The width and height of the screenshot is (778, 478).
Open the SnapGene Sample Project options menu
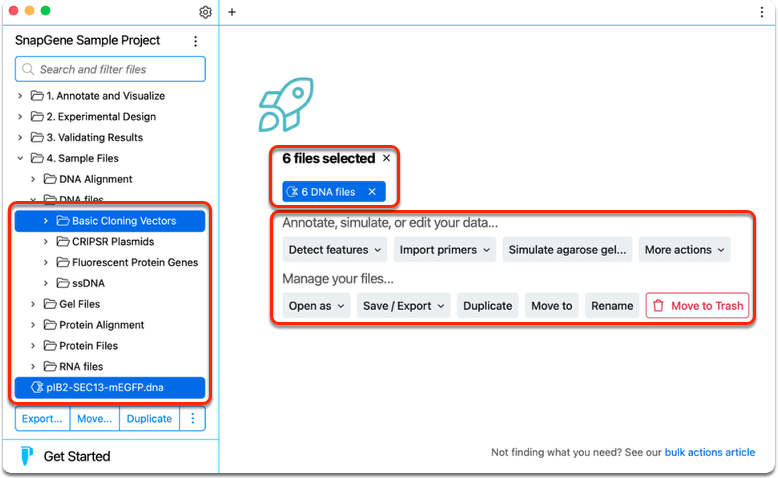click(195, 41)
